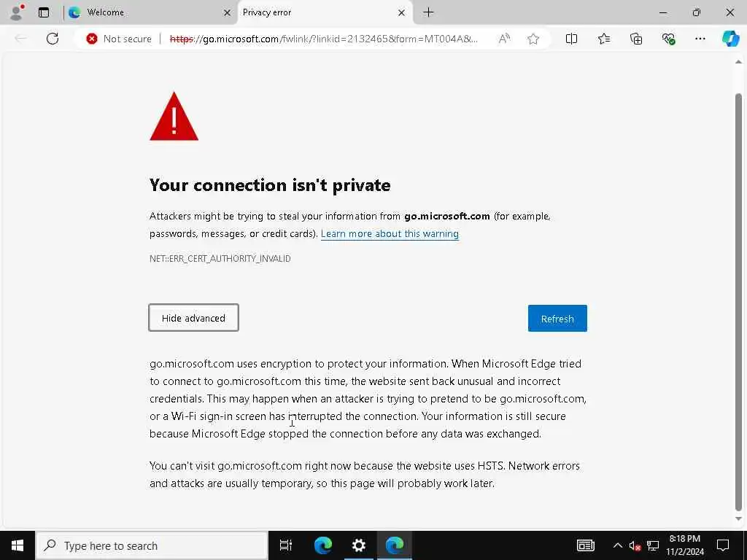
Task: Open Learn more about this warning link
Action: point(390,234)
